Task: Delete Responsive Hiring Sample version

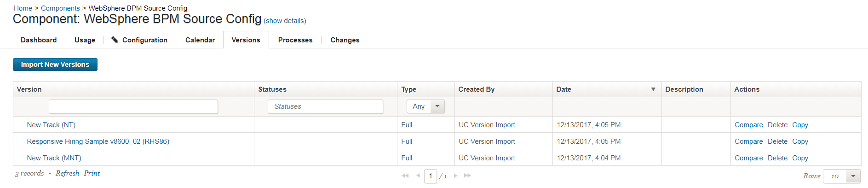Action: pos(777,141)
